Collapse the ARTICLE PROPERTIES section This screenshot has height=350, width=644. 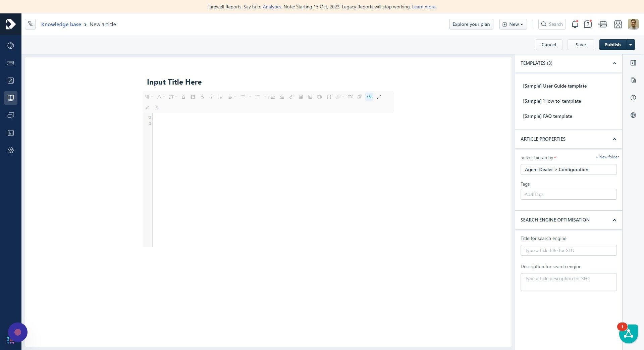coord(614,139)
